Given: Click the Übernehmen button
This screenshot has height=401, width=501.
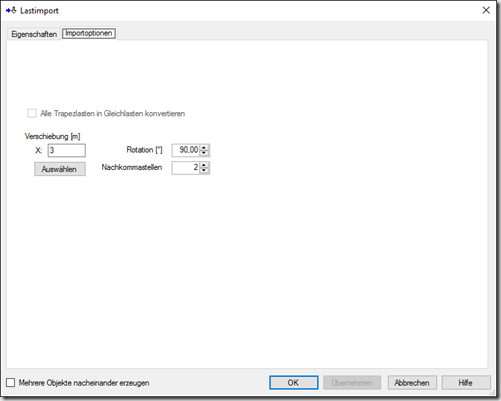Looking at the screenshot, I should [352, 383].
